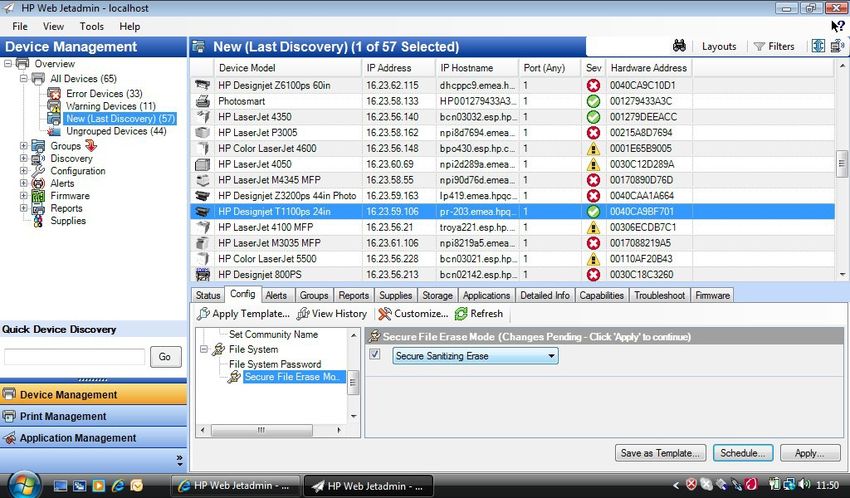
Task: Expand the Reports tree node
Action: [23, 208]
